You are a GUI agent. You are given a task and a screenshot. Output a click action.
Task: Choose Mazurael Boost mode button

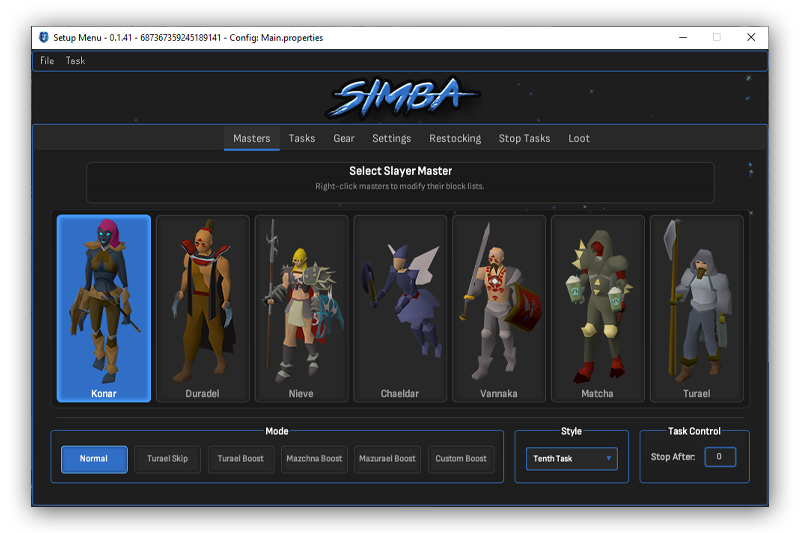coord(387,459)
